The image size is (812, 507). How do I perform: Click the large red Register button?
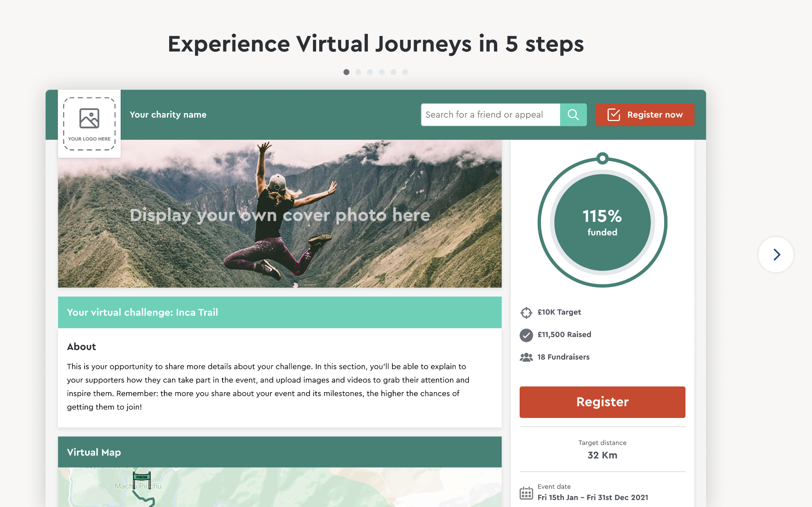point(602,402)
